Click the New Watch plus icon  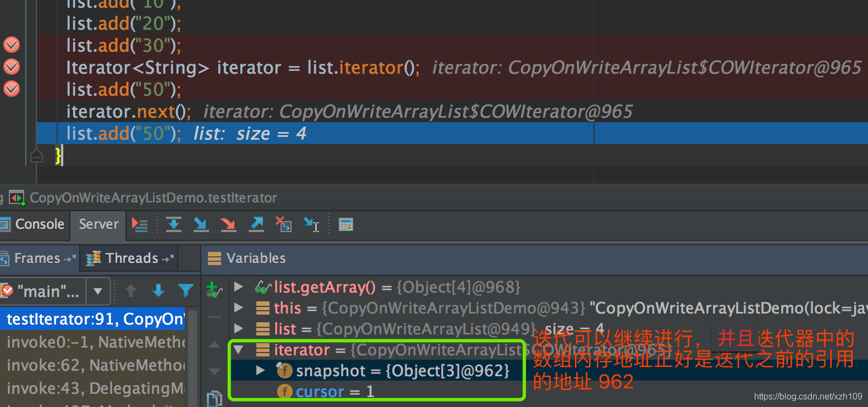(x=214, y=289)
